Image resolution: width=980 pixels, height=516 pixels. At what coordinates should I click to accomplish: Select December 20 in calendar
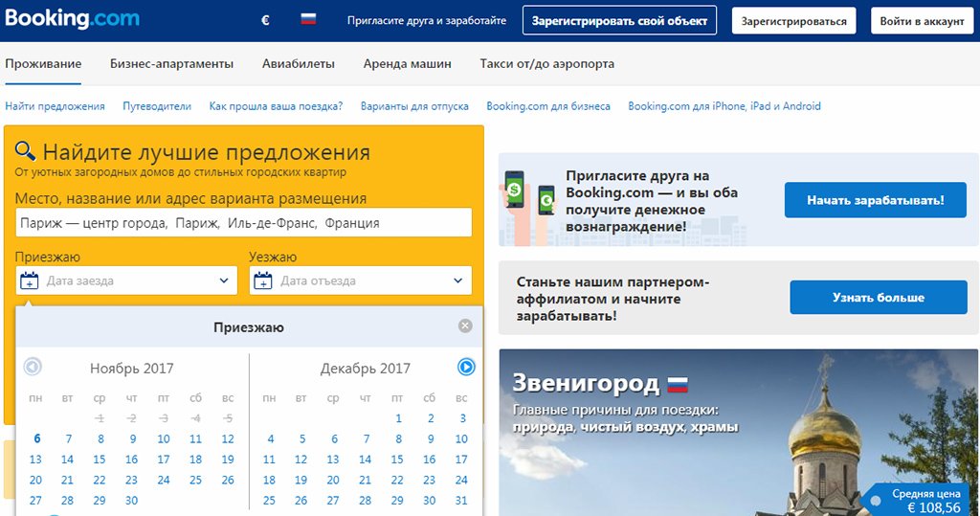tap(333, 481)
